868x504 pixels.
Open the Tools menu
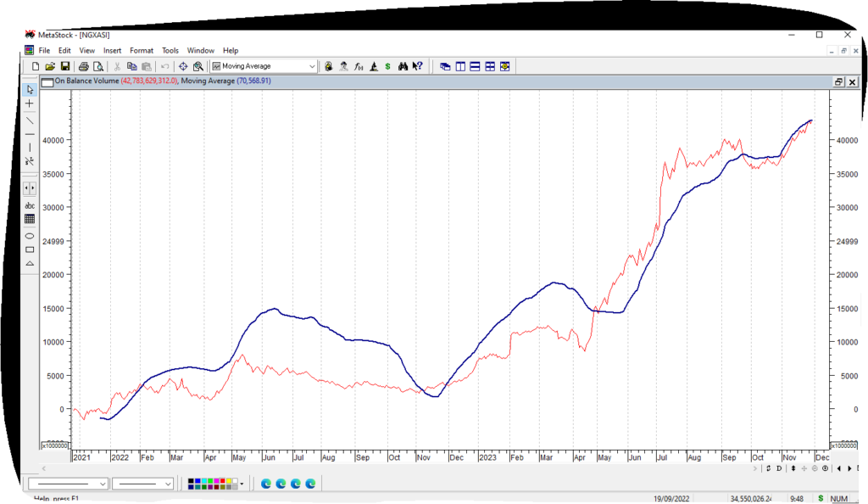[x=170, y=51]
